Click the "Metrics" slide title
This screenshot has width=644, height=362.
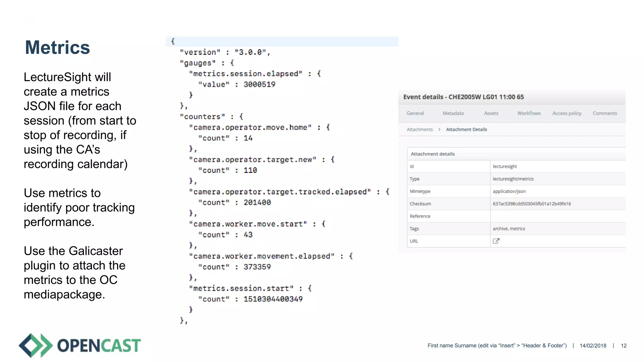[58, 47]
